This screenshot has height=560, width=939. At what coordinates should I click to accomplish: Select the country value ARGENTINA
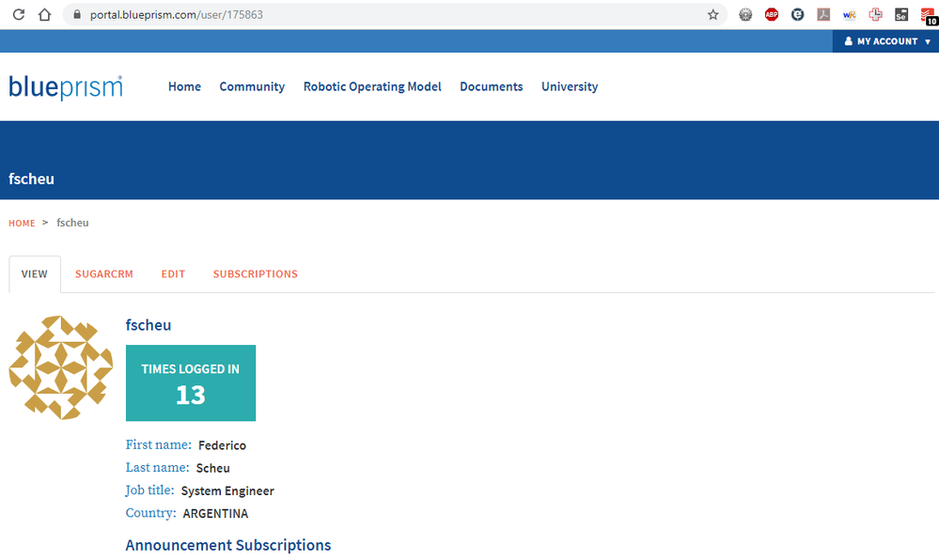point(215,514)
